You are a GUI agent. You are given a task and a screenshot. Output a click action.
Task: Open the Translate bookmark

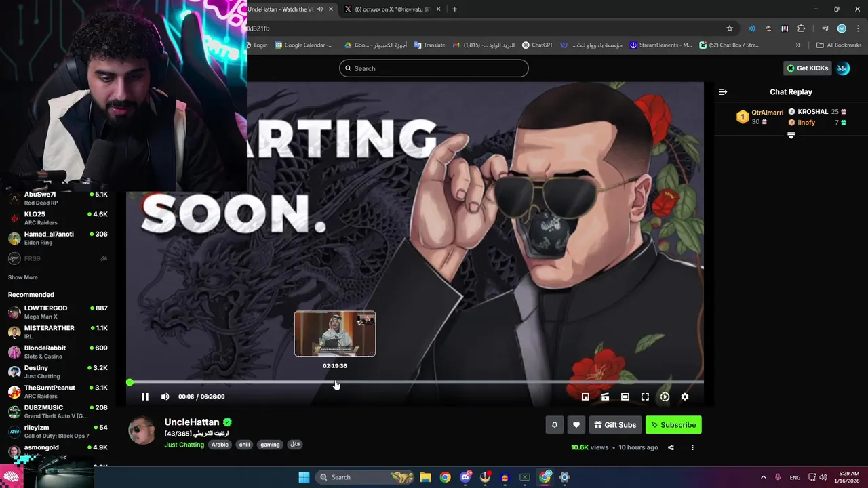[x=429, y=45]
